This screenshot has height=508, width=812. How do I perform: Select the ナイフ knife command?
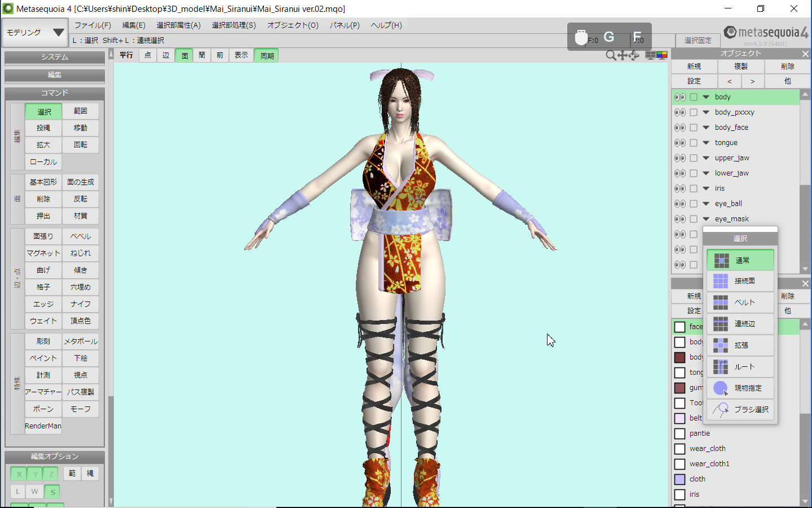(x=81, y=304)
